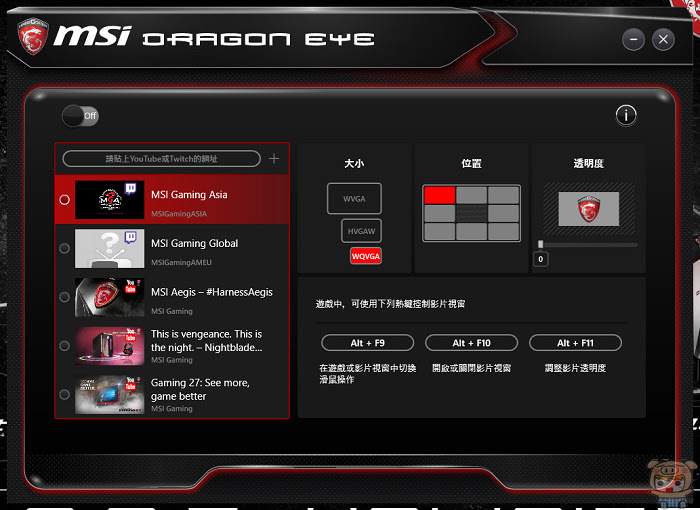
Task: Select the middle-left position cell
Action: point(440,213)
